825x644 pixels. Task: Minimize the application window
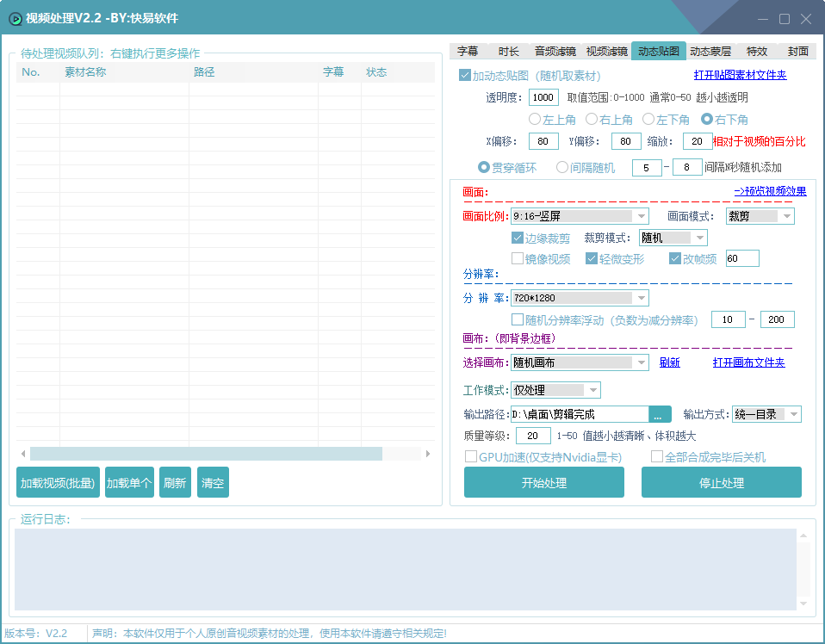point(762,19)
